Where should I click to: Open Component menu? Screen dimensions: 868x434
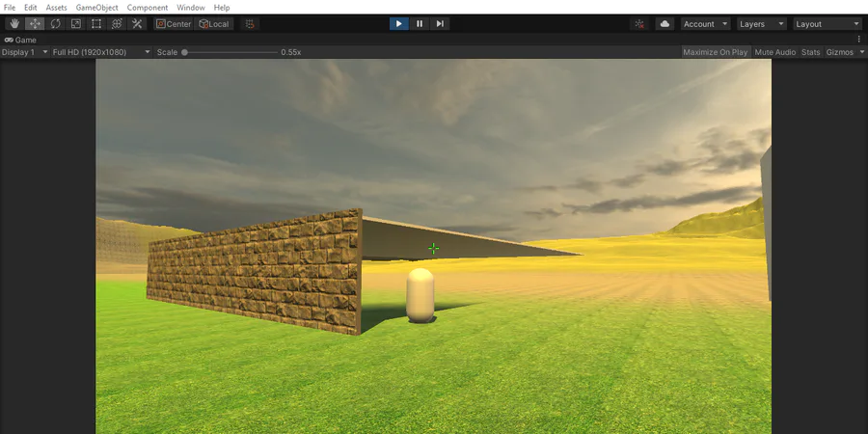(148, 7)
